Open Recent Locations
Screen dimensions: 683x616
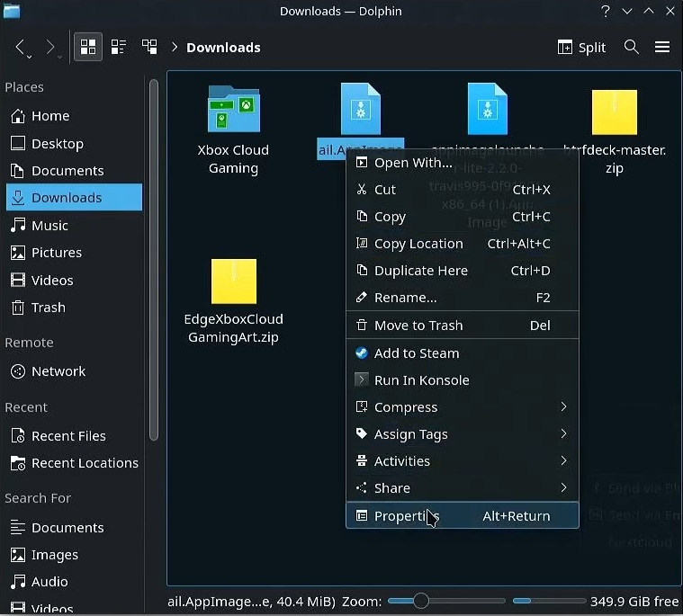click(x=74, y=463)
